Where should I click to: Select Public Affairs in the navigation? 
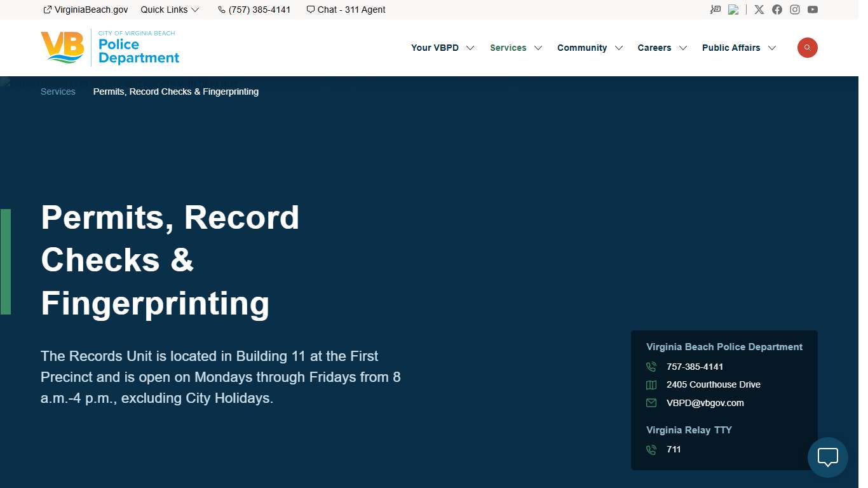pyautogui.click(x=731, y=48)
